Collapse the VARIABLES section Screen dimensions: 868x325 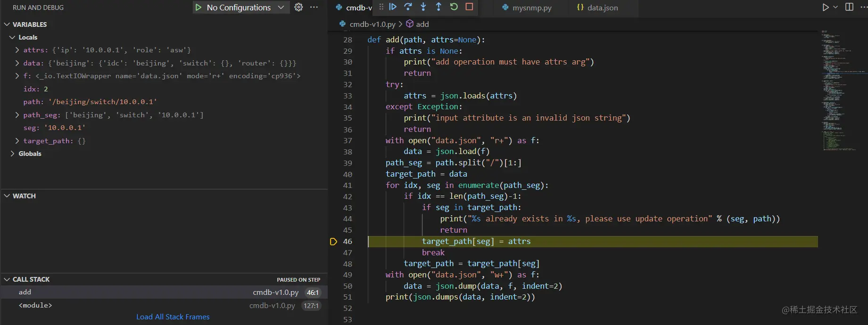point(7,24)
